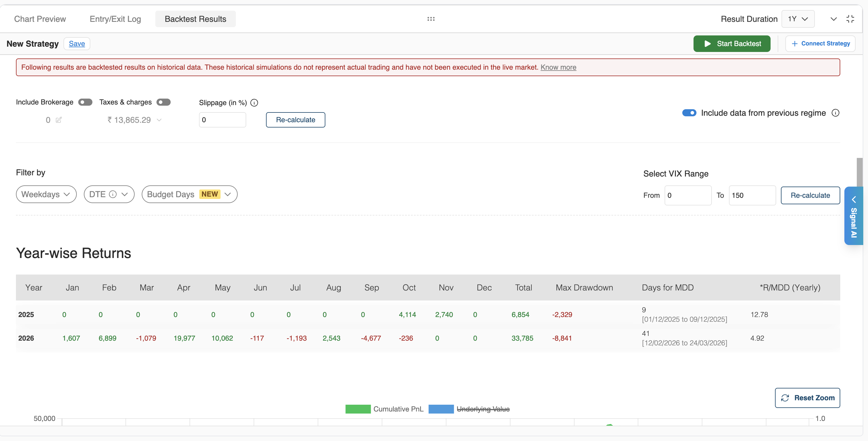Viewport: 868px width, 441px height.
Task: Click 2025 Max Drawdown -2,329
Action: click(562, 314)
